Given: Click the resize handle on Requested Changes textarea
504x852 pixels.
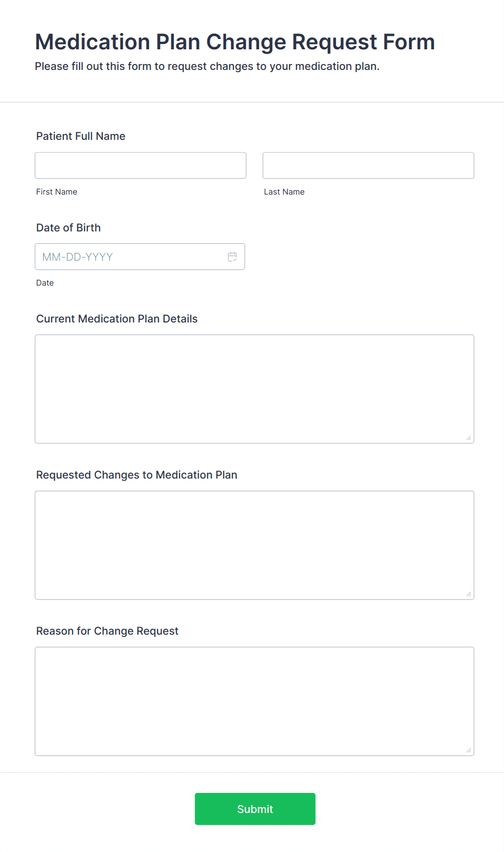Looking at the screenshot, I should [x=468, y=594].
